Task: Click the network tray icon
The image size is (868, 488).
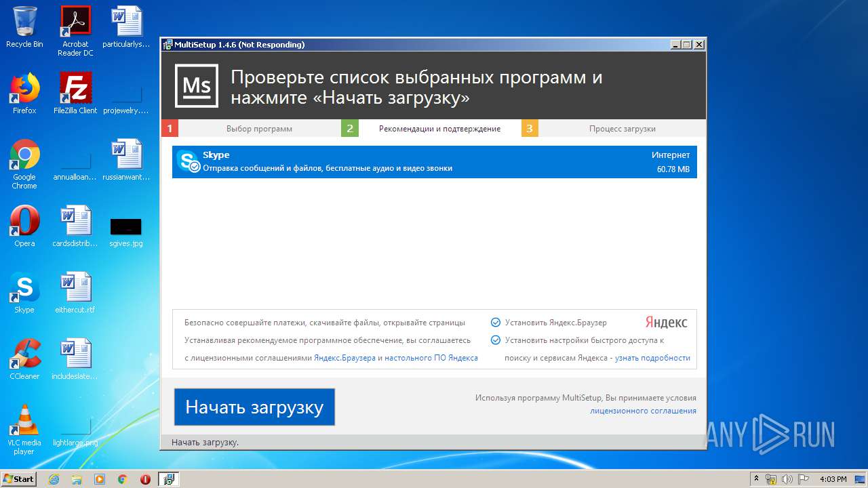Action: point(771,479)
